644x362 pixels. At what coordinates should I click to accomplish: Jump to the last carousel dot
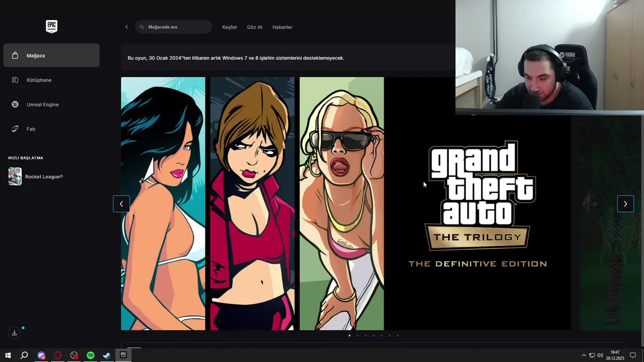click(x=397, y=335)
